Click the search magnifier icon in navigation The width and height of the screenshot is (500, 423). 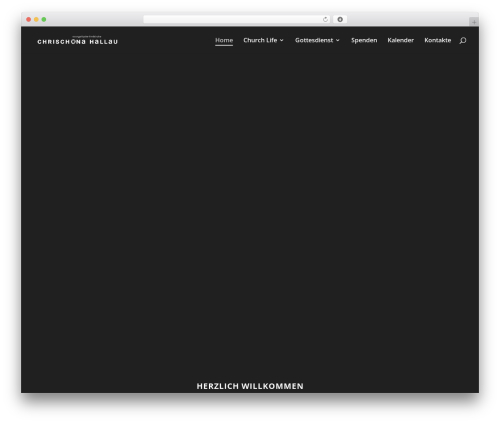(463, 41)
